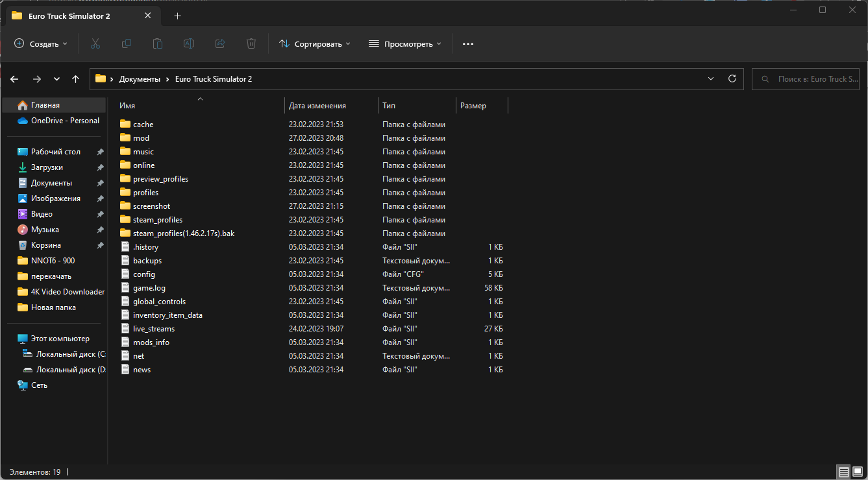The height and width of the screenshot is (480, 868).
Task: Click the Delete trash can icon
Action: 251,43
